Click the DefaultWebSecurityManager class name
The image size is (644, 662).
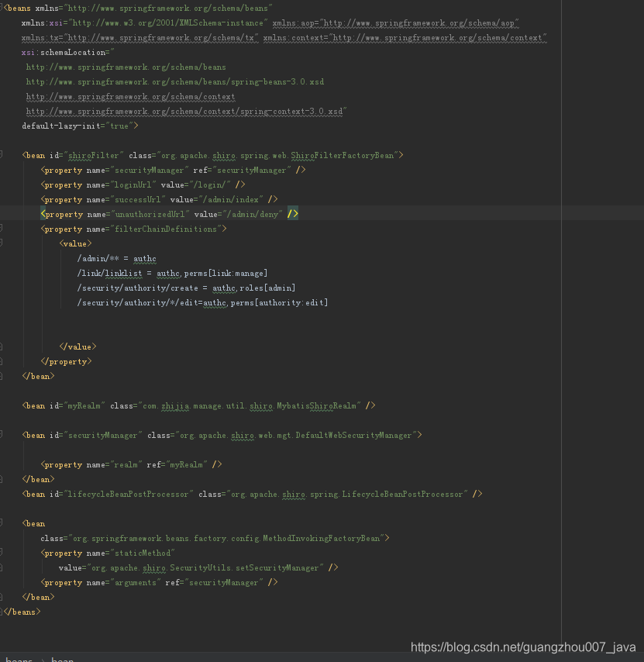point(353,436)
